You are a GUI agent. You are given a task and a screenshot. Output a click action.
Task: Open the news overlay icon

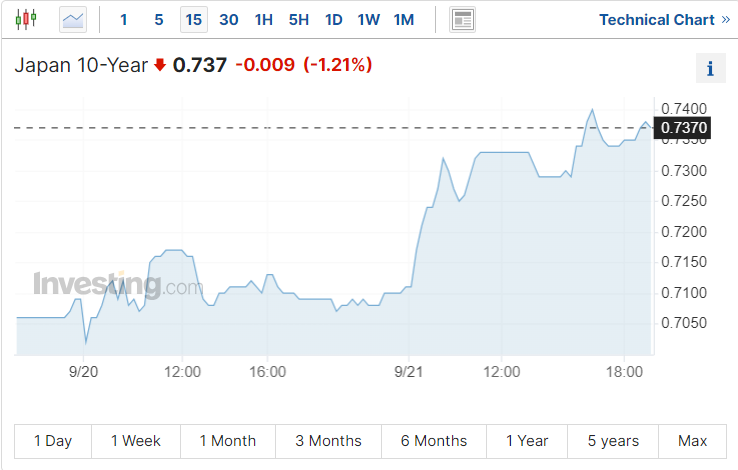463,19
